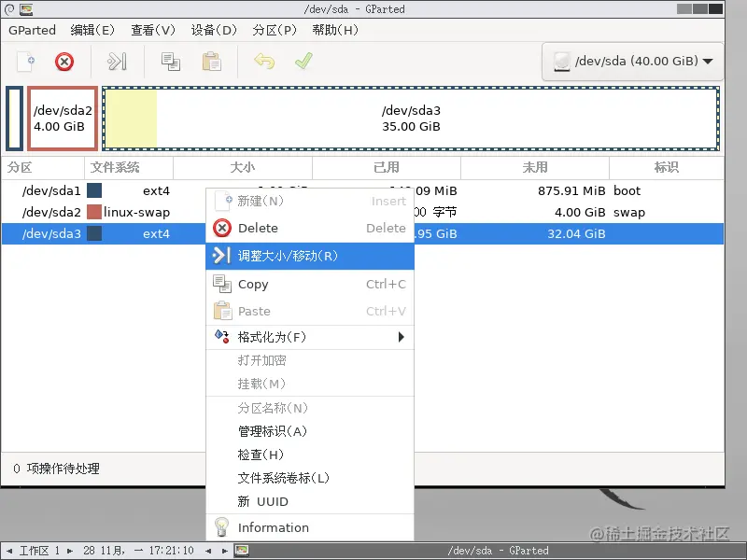Click the next workspace arrow after 工作区 1
The width and height of the screenshot is (747, 560).
(x=70, y=551)
